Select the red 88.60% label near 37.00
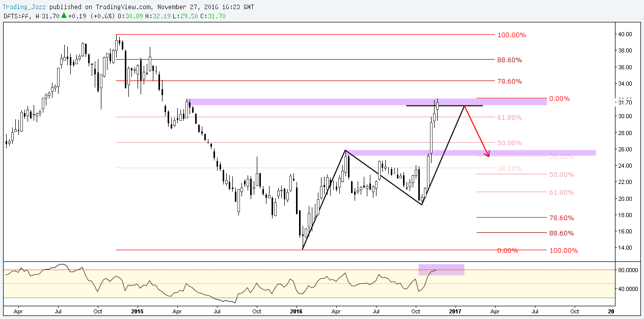Image resolution: width=644 pixels, height=319 pixels. (x=509, y=60)
